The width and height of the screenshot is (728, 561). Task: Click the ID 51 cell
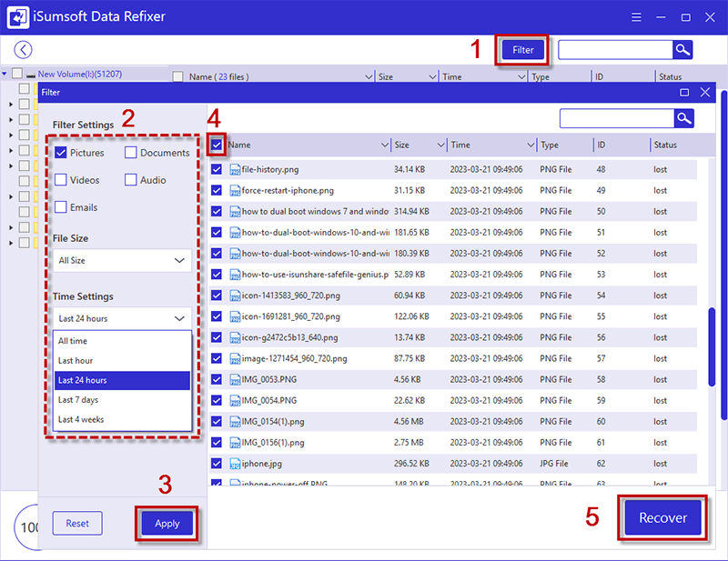(602, 232)
